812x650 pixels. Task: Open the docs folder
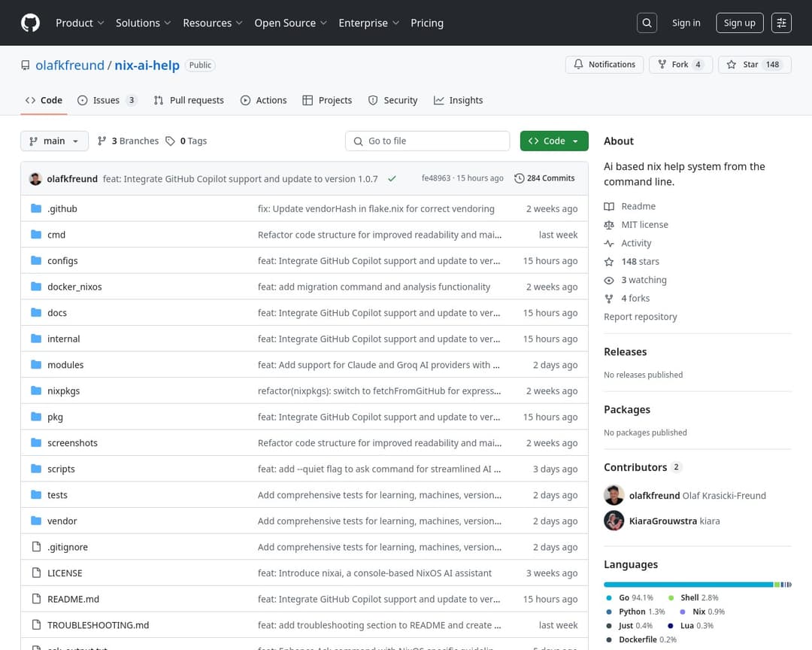coord(57,312)
